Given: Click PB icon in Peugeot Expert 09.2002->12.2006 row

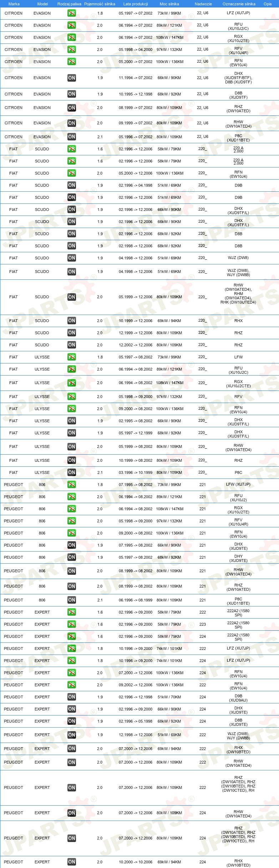Looking at the screenshot, I should pos(72,685).
